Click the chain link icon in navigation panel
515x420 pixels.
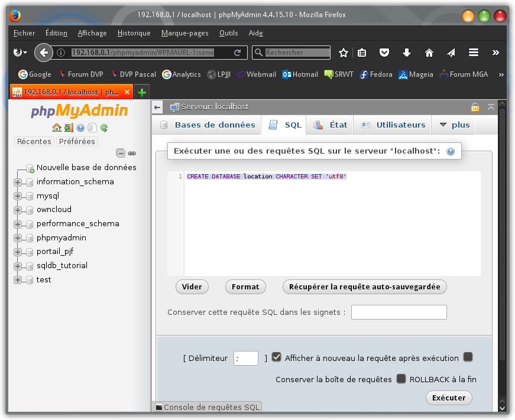[132, 153]
